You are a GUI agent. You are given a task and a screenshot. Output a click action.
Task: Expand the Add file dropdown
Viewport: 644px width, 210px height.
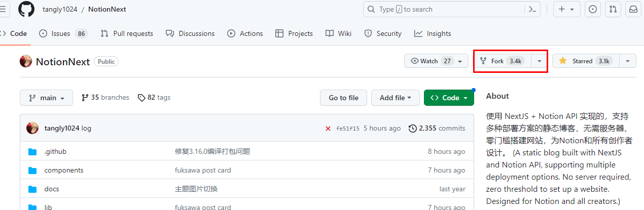coord(396,98)
